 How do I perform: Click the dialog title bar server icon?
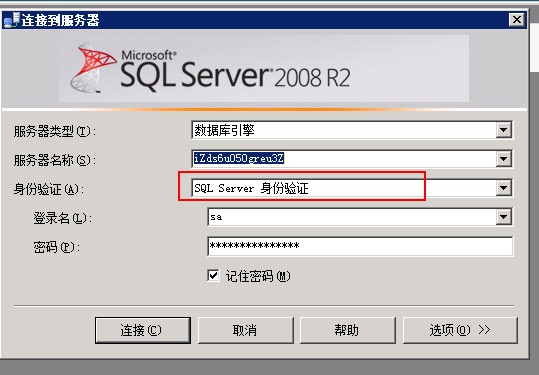[x=11, y=20]
